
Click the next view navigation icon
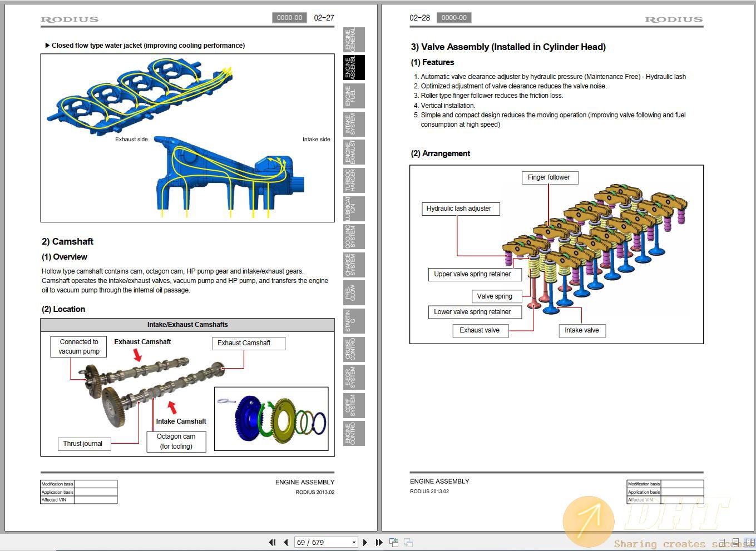(408, 542)
